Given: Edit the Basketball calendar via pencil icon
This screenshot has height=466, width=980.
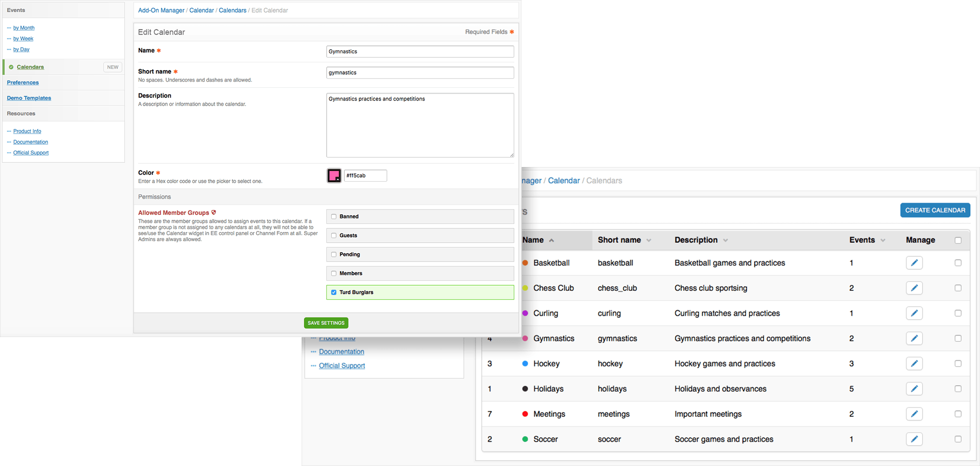Looking at the screenshot, I should point(914,263).
